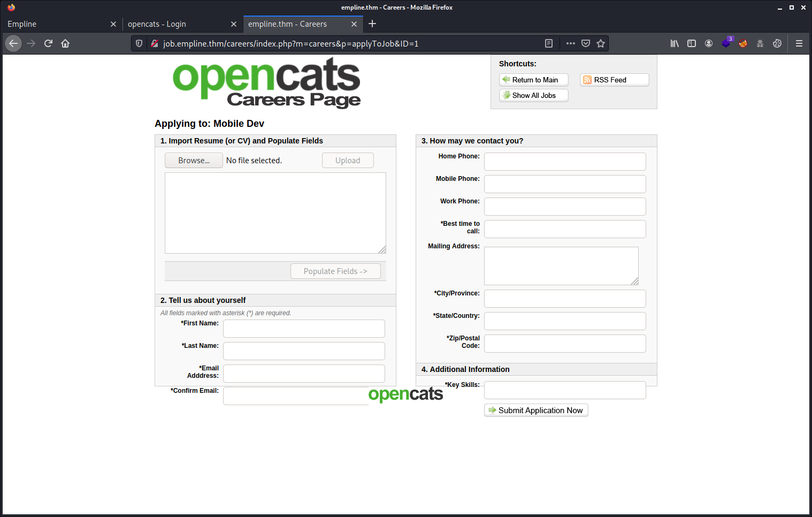Click the orange extension icon in toolbar
The width and height of the screenshot is (812, 517).
[x=743, y=43]
